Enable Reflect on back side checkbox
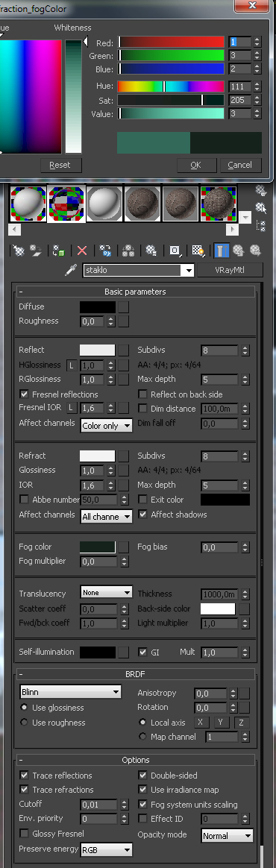276x868 pixels. tap(142, 394)
